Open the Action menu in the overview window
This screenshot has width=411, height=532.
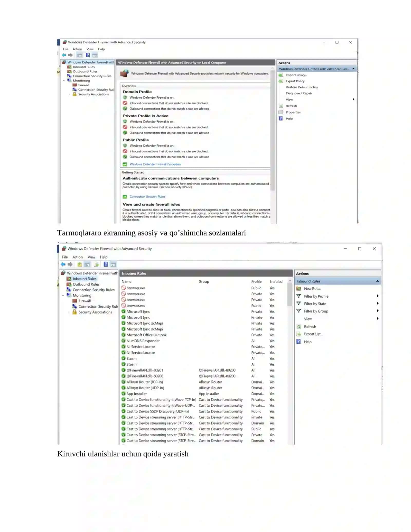click(77, 49)
